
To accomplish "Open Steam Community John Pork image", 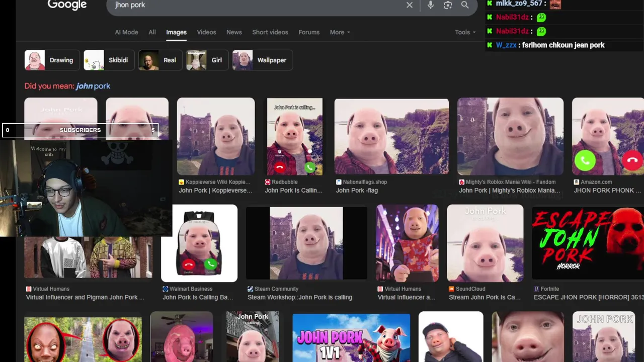I will pyautogui.click(x=306, y=243).
